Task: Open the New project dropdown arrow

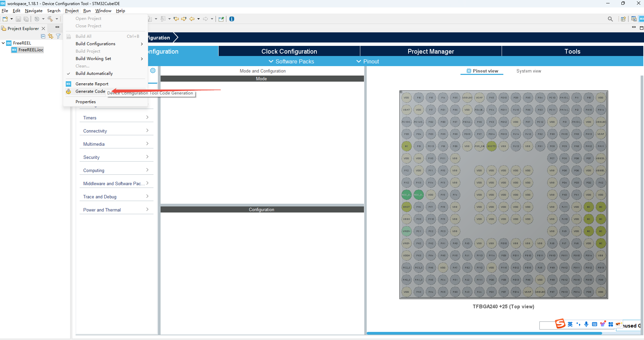Action: coord(11,19)
